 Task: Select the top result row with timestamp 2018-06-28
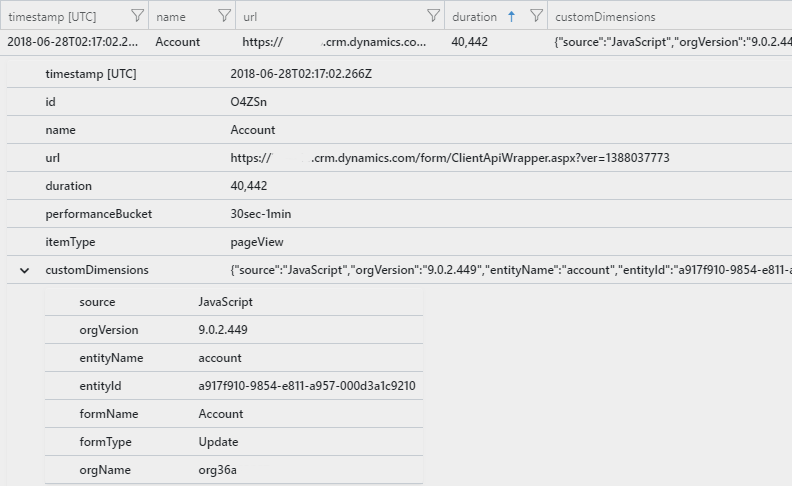pyautogui.click(x=396, y=42)
